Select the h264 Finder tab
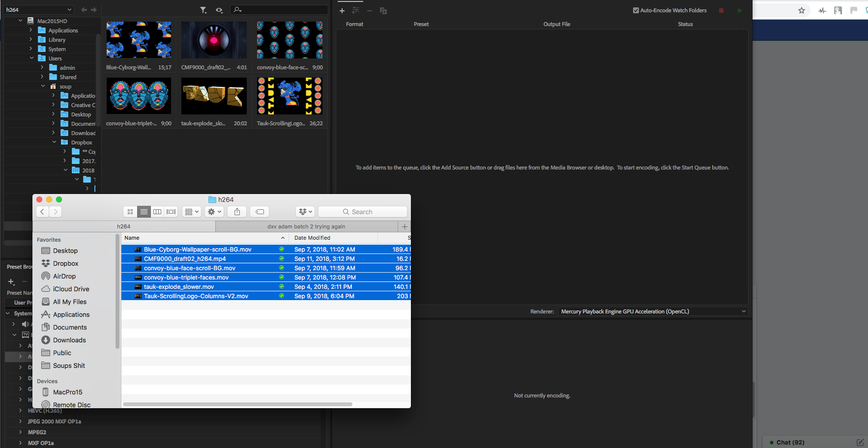The width and height of the screenshot is (868, 448). (x=124, y=226)
